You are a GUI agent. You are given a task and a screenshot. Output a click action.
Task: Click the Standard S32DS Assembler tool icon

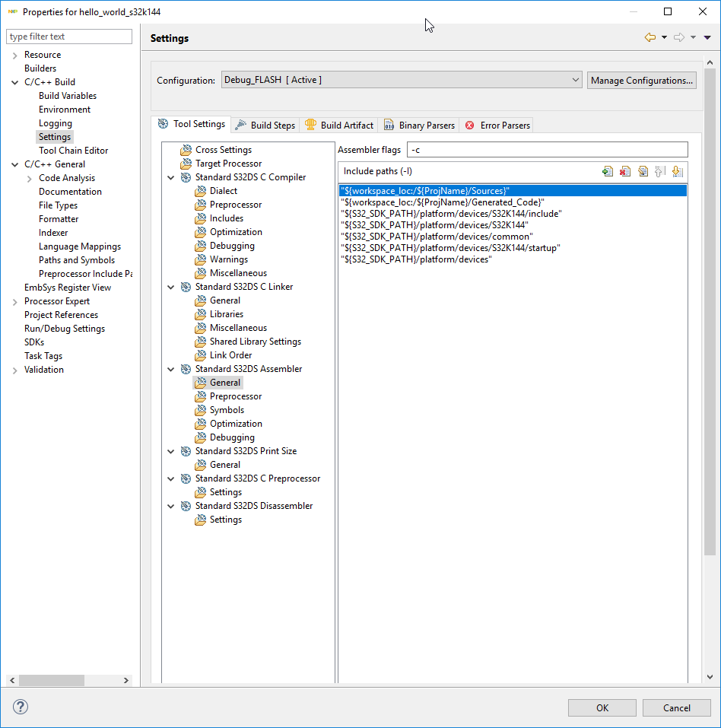(186, 369)
